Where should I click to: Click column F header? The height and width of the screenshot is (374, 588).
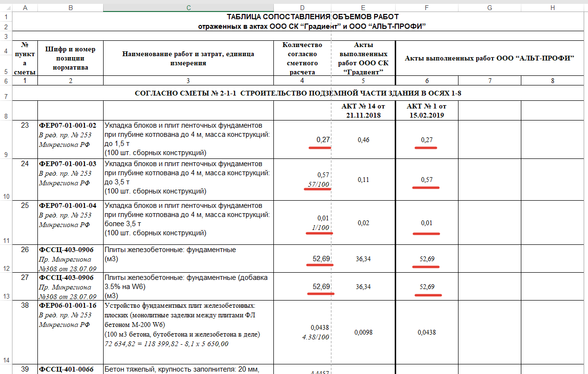tap(426, 8)
